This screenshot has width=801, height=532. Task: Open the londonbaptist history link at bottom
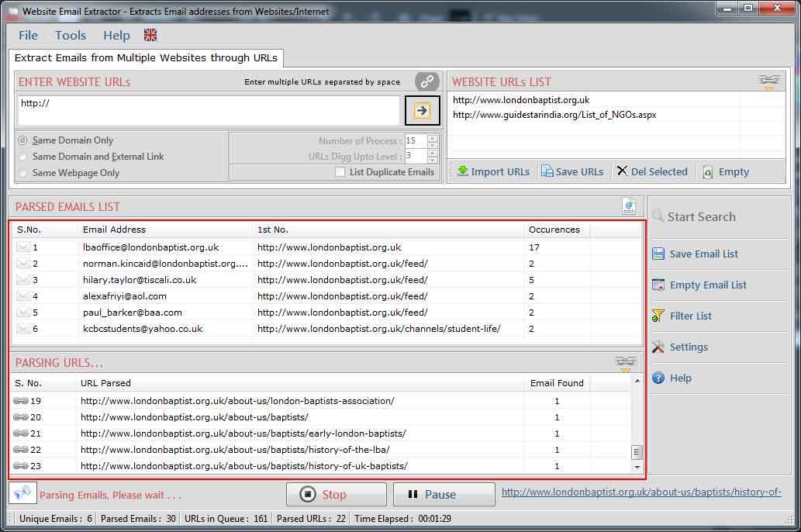641,492
